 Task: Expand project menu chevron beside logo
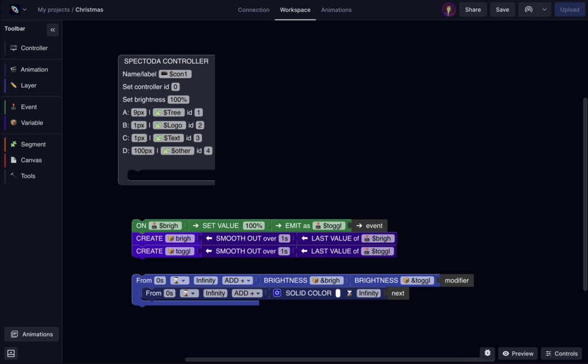pyautogui.click(x=25, y=10)
